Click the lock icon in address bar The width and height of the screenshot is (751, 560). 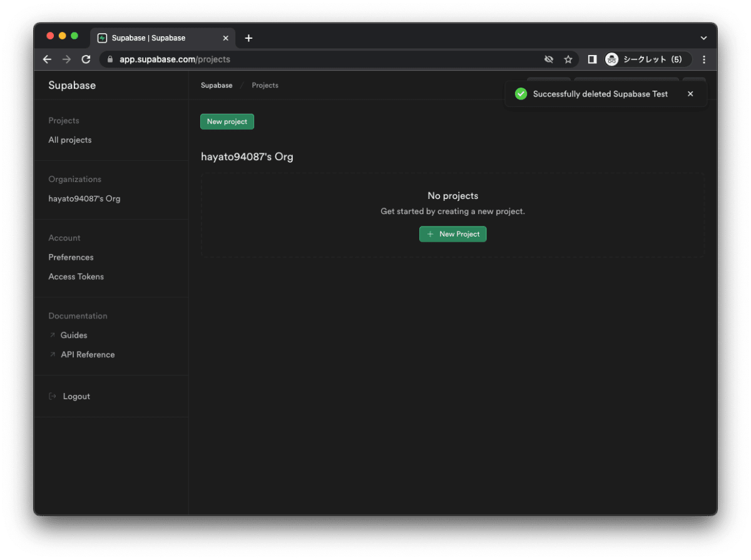click(110, 59)
